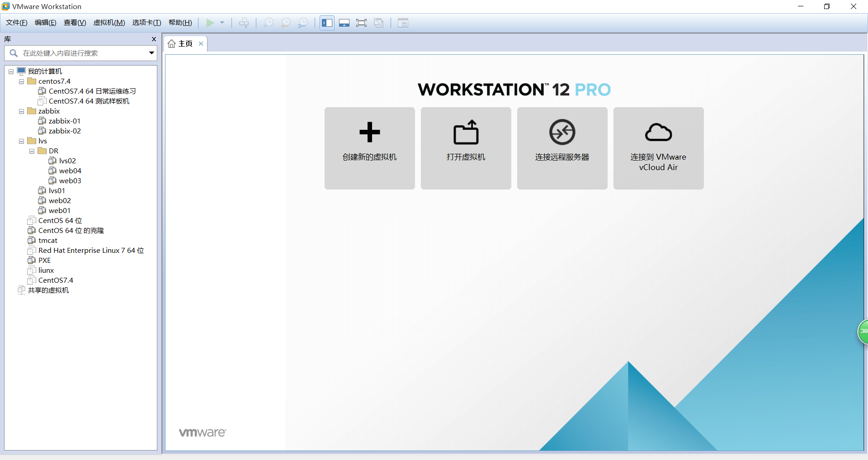
Task: Collapse the DR folder node
Action: (32, 151)
